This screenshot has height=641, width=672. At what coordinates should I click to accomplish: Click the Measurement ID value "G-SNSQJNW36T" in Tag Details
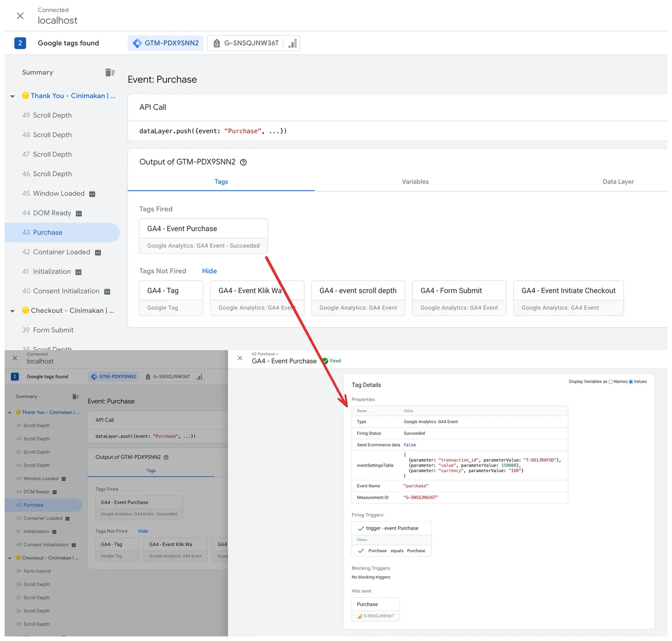pyautogui.click(x=421, y=497)
